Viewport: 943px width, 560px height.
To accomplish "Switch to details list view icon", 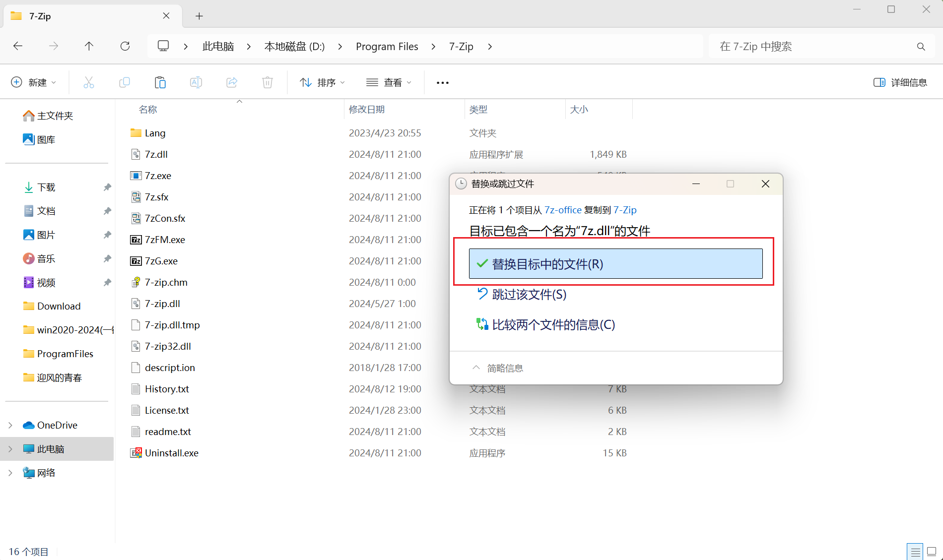I will tap(915, 552).
